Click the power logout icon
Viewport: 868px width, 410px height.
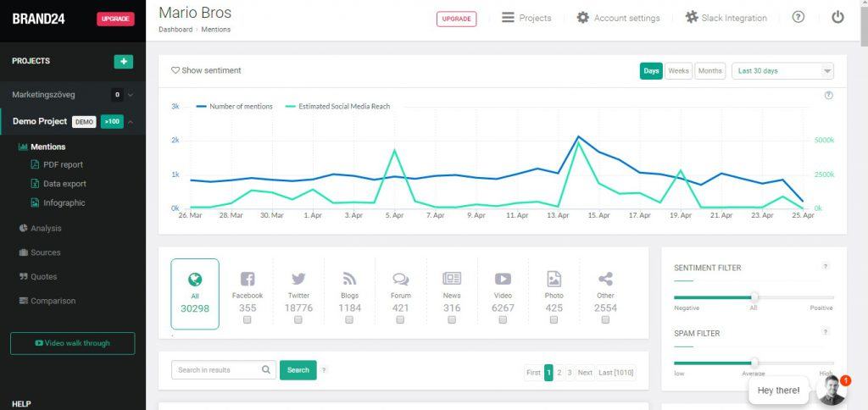click(x=837, y=17)
